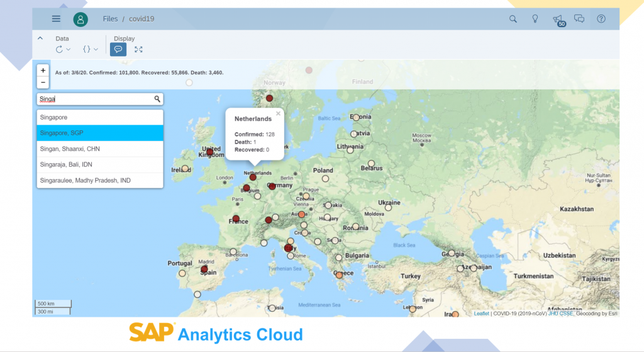Open notifications megaphone with badge 50
This screenshot has height=352, width=644.
coord(558,20)
